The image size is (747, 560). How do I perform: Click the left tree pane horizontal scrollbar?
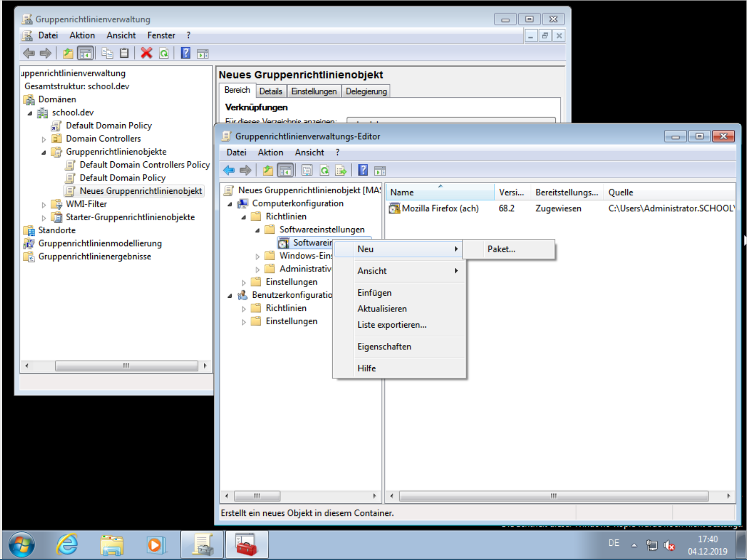(x=126, y=366)
